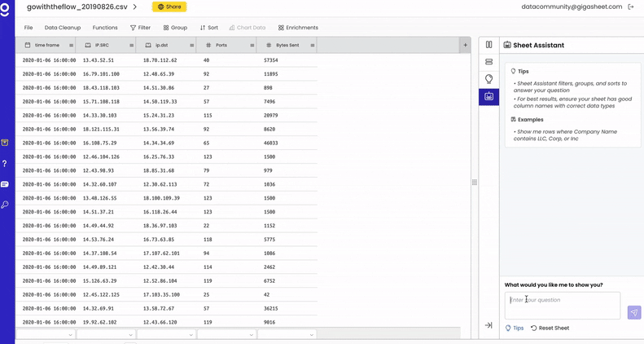Click the time frame column type icon
This screenshot has width=644, height=344.
28,45
